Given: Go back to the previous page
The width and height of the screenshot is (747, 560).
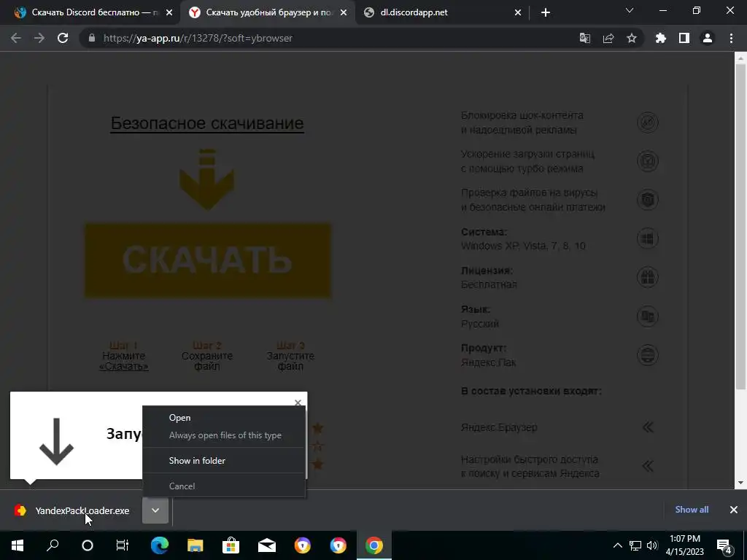Looking at the screenshot, I should click(16, 38).
